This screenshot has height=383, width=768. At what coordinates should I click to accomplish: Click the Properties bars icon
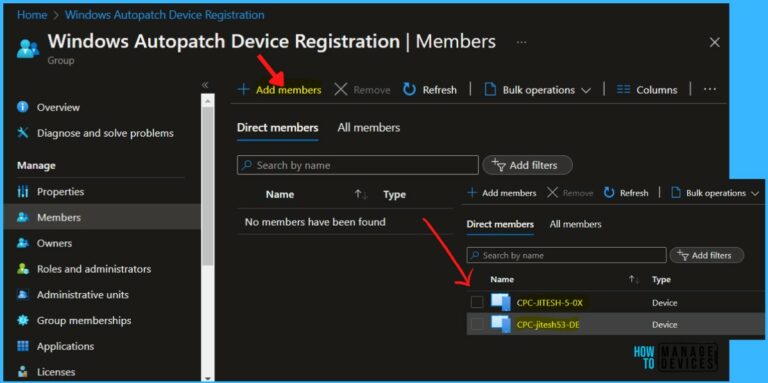point(23,192)
